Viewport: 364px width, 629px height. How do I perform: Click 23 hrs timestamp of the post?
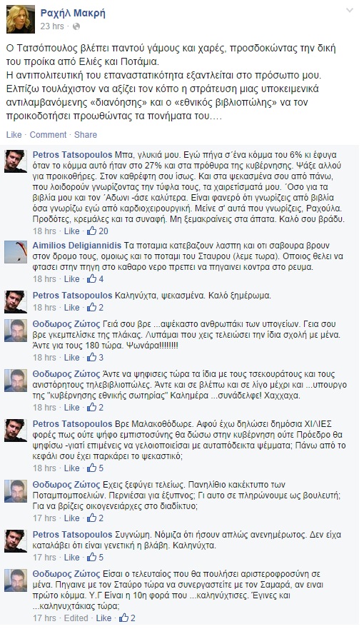pos(52,26)
